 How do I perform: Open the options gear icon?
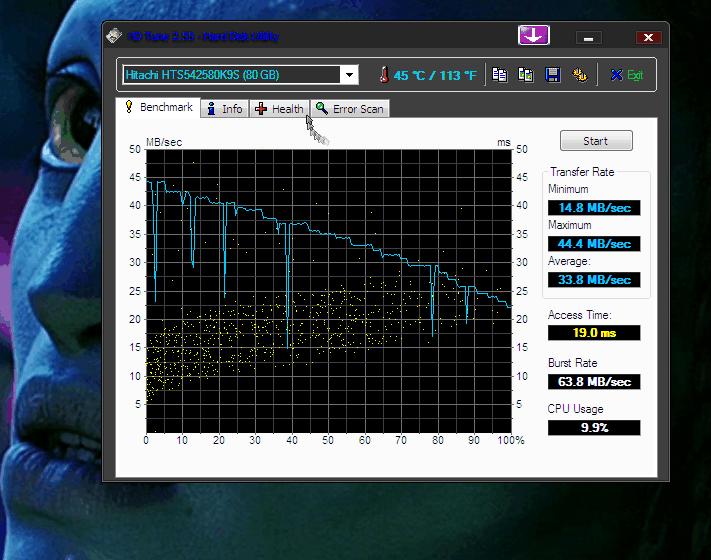[x=580, y=75]
